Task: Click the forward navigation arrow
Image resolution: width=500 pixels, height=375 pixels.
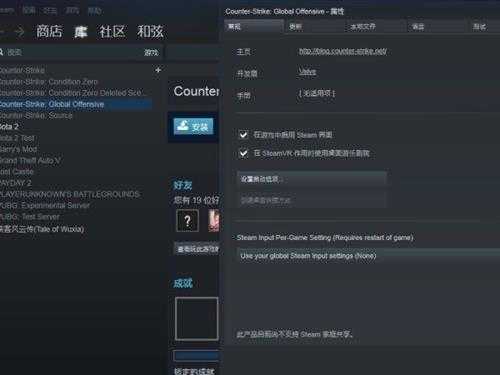Action: [19, 32]
